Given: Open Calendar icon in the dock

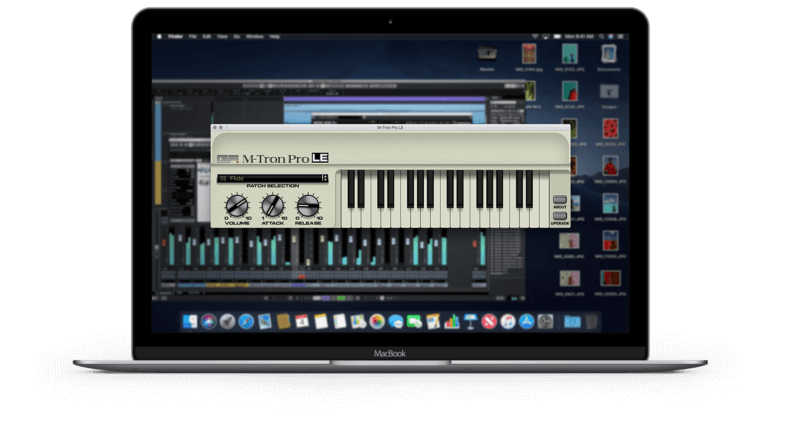Looking at the screenshot, I should [x=302, y=322].
